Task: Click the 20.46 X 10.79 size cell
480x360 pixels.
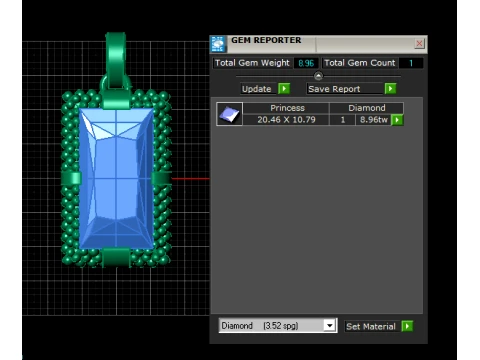Action: pyautogui.click(x=286, y=120)
